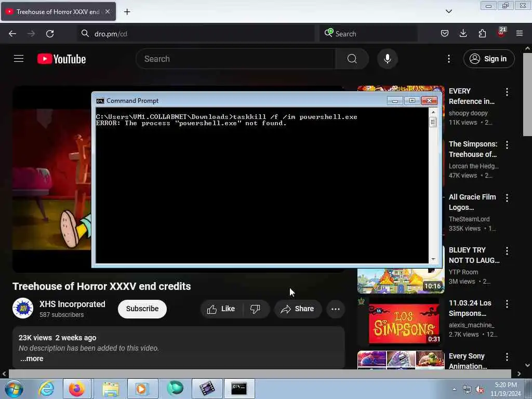The height and width of the screenshot is (399, 532).
Task: Dislike the video
Action: [256, 309]
